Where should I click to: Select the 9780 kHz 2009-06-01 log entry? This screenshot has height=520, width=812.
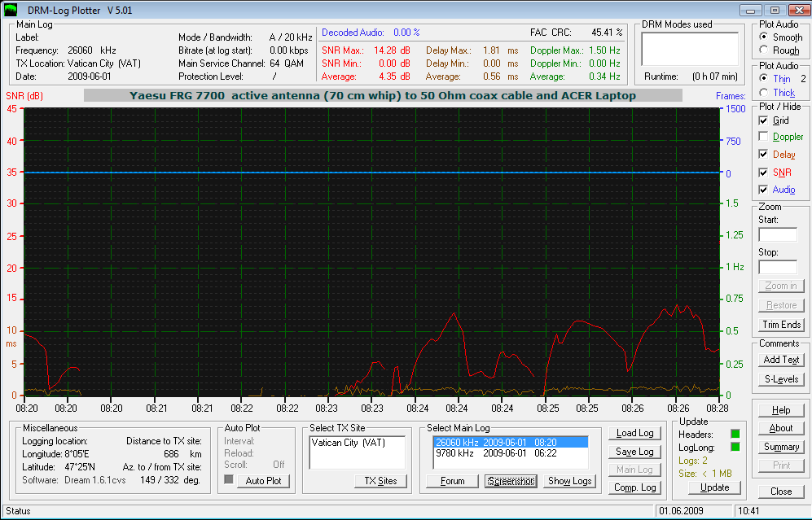[x=510, y=453]
